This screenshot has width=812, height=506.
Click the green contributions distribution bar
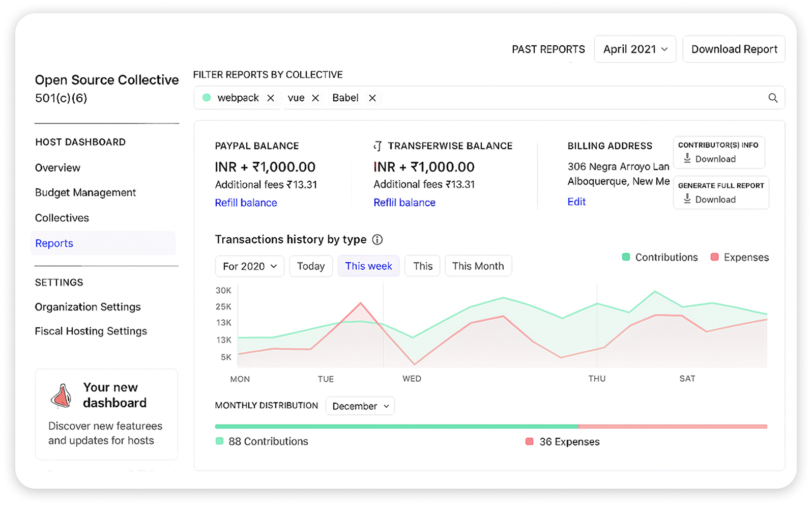pyautogui.click(x=396, y=427)
